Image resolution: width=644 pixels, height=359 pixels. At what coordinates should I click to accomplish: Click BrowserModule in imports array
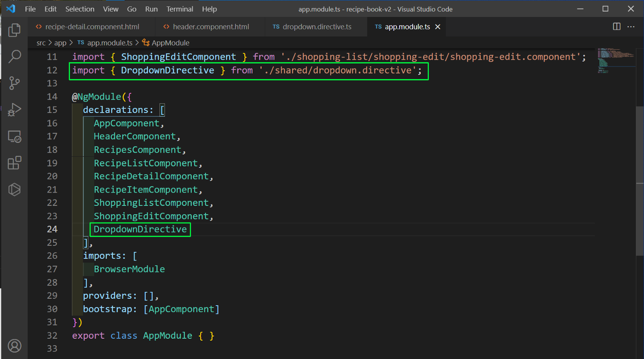click(x=129, y=269)
